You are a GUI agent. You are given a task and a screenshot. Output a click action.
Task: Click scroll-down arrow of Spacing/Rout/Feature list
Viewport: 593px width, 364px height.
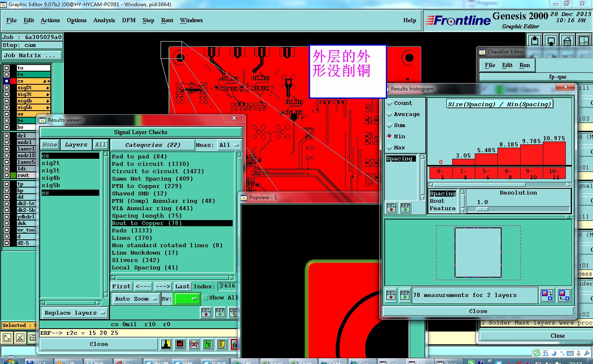462,210
